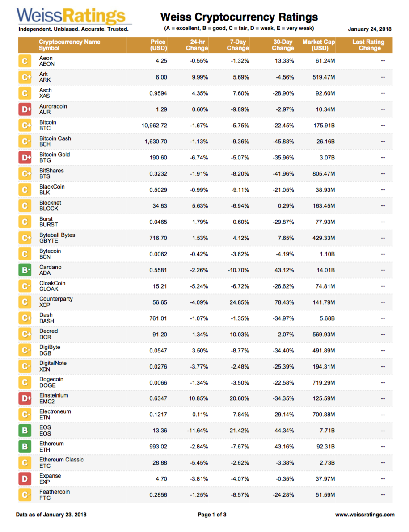This screenshot has width=409, height=532.
Task: Click the green B badge beside Ethereum ETH
Action: 25,447
